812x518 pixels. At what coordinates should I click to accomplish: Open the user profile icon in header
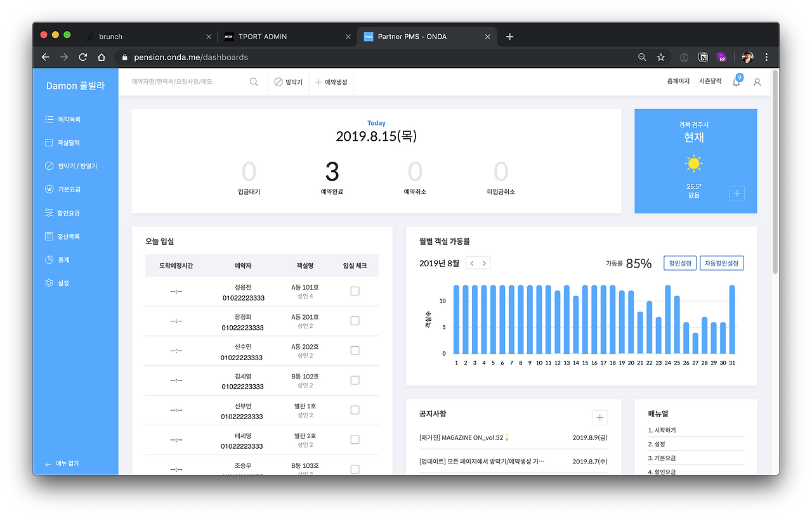click(757, 82)
